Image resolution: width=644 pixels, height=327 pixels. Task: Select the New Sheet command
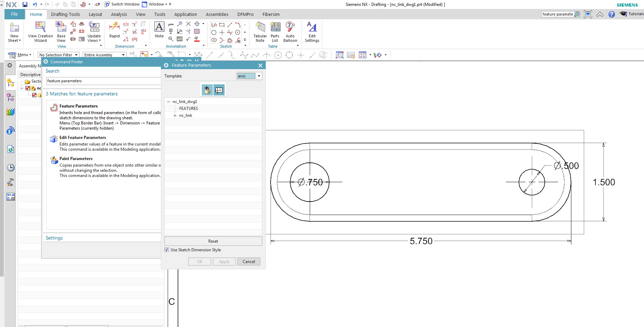tap(13, 31)
